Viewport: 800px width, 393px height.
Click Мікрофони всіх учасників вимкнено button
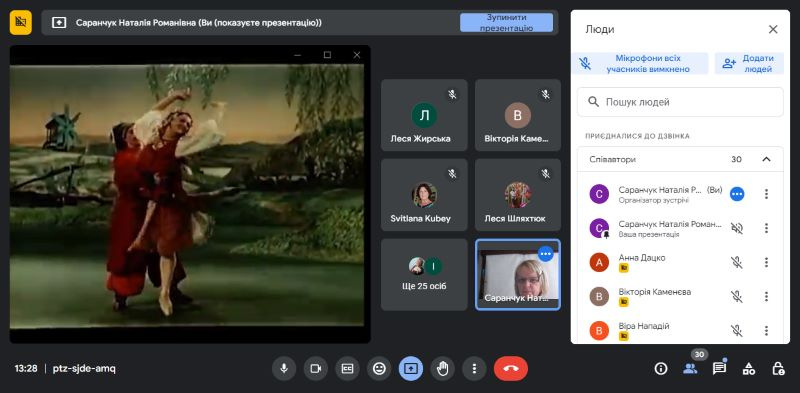pos(640,64)
